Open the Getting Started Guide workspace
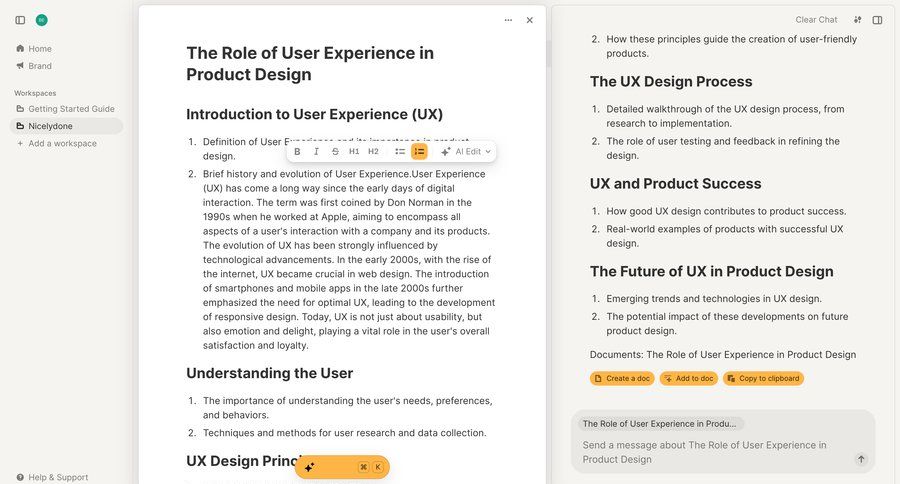This screenshot has width=900, height=484. 65,109
